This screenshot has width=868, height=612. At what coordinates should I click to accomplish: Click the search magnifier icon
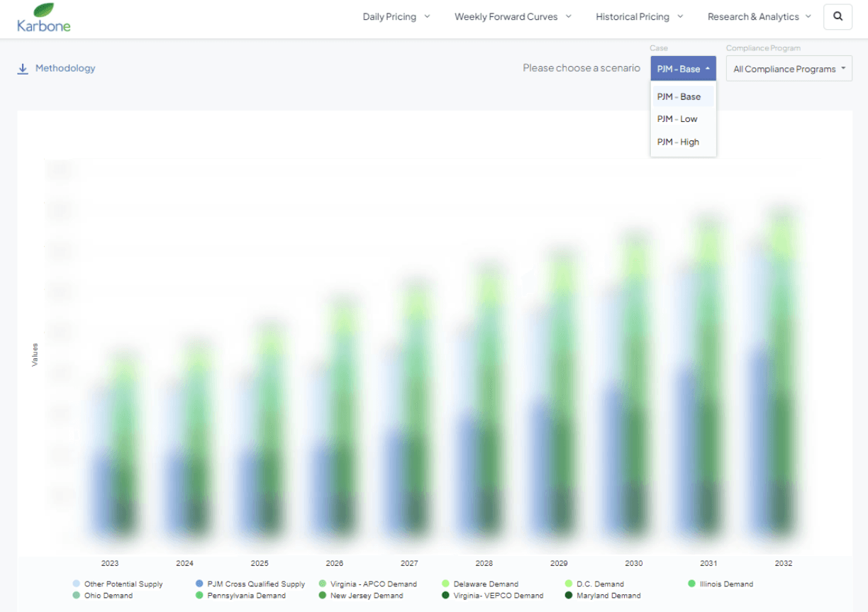click(838, 16)
